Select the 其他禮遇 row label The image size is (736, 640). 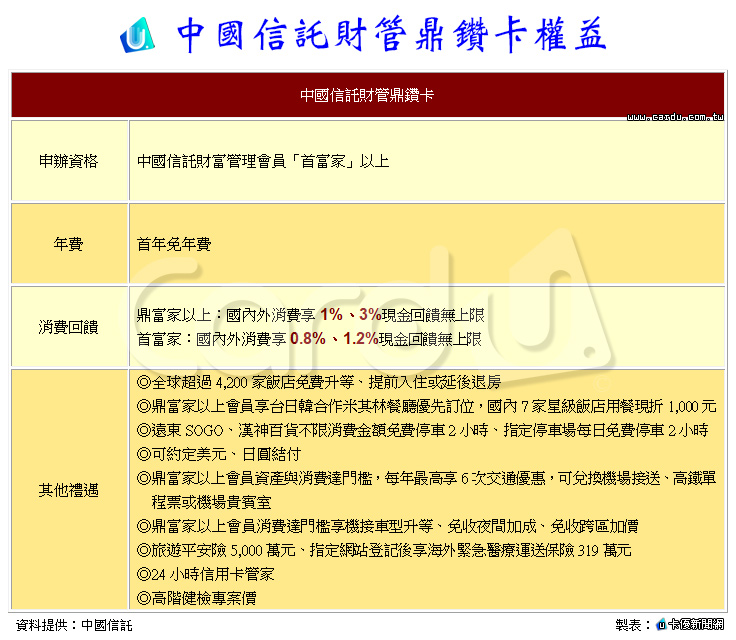(69, 490)
